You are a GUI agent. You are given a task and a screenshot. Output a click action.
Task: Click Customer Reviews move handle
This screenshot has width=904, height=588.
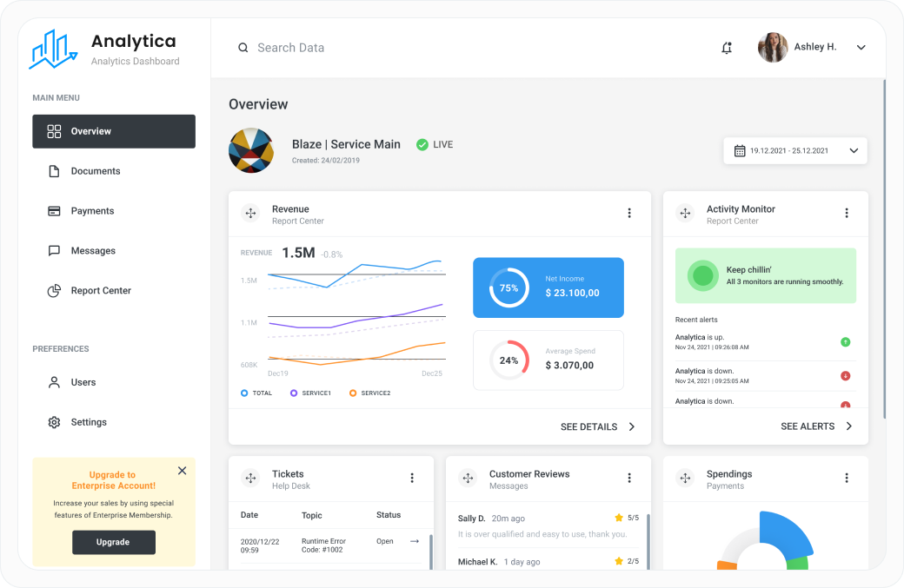click(469, 478)
